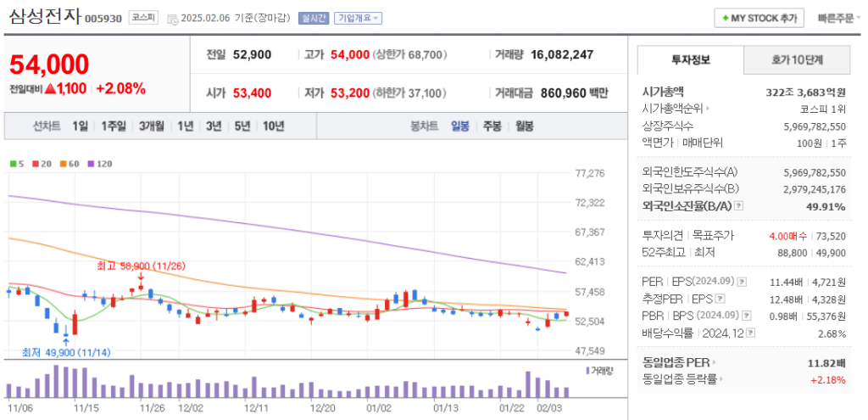The image size is (868, 420).
Task: Click the green plus icon in MY STOCK 추가
Action: [726, 19]
